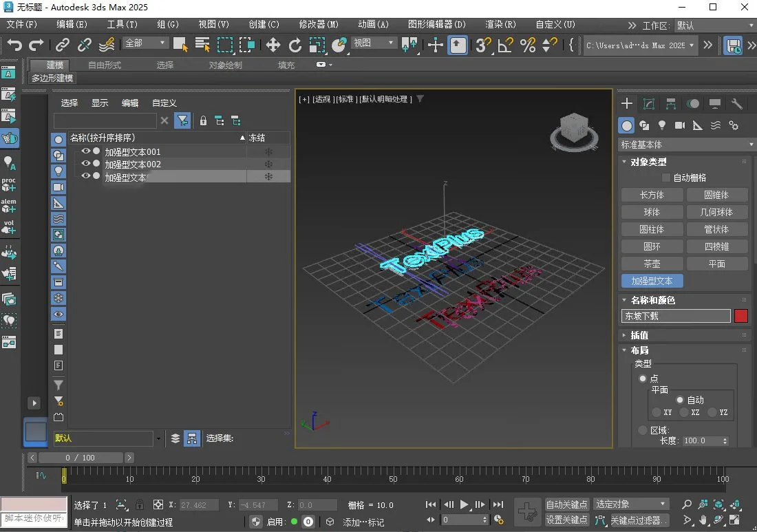Click the timeline frame slider 0 / 100
Viewport: 757px width, 532px height.
[81, 458]
